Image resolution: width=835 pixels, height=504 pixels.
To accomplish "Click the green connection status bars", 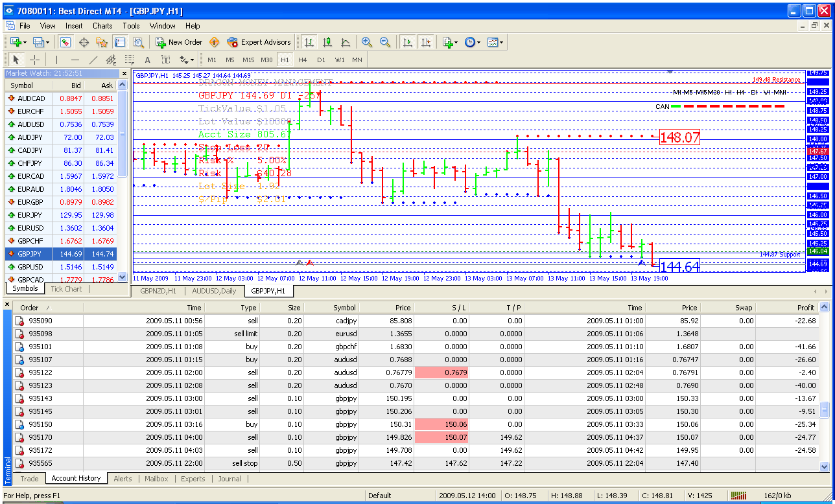I will tap(739, 495).
